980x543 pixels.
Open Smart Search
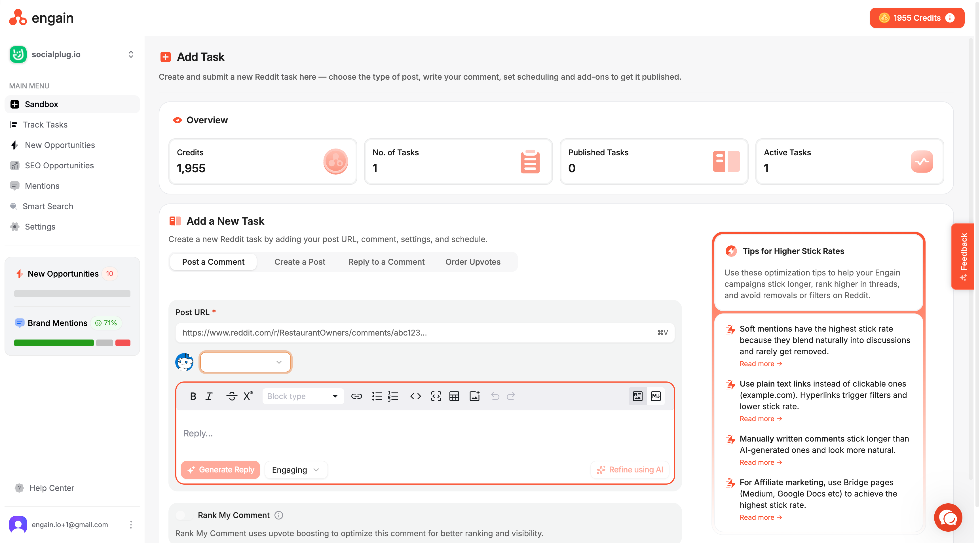point(72,206)
